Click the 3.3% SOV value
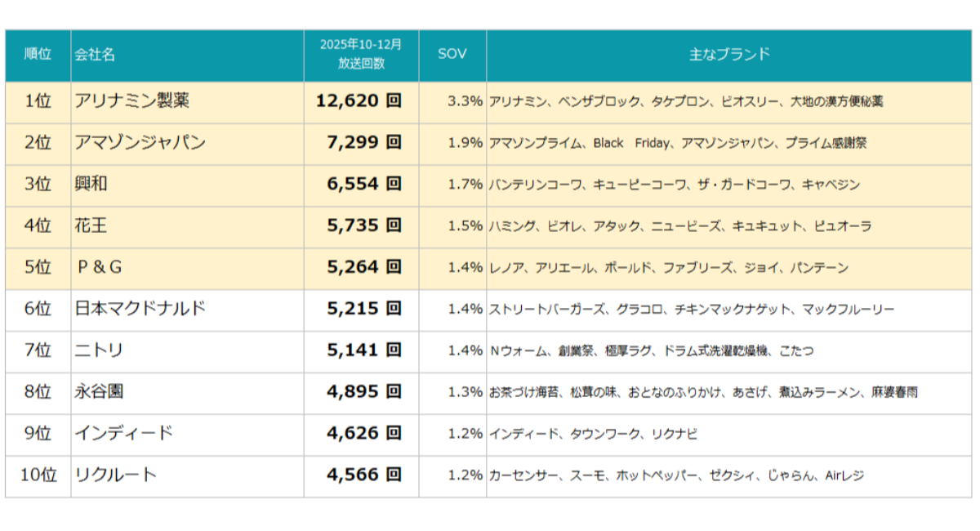The height and width of the screenshot is (531, 980). coord(465,102)
